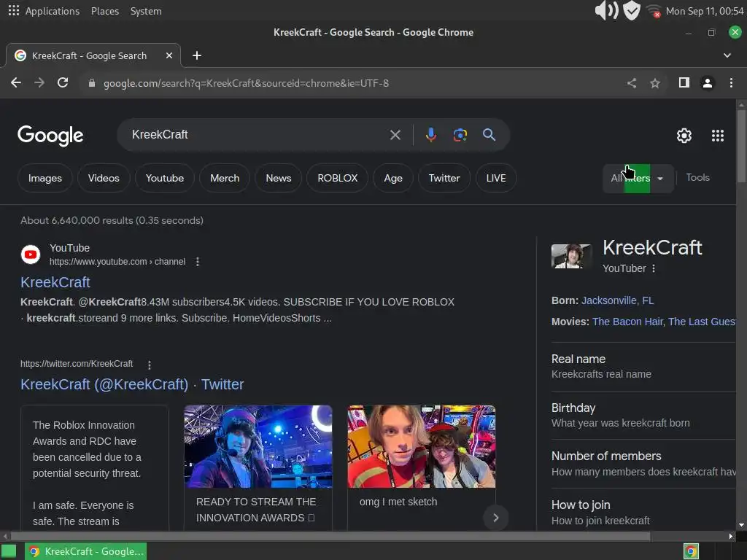Open the Chrome side panel icon
The image size is (747, 560).
(684, 83)
